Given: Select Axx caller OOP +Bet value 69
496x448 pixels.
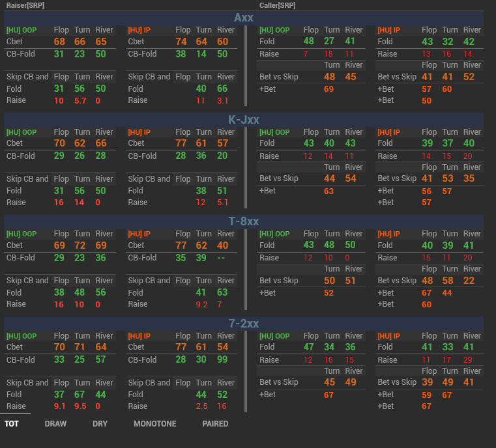Looking at the screenshot, I should coord(329,89).
